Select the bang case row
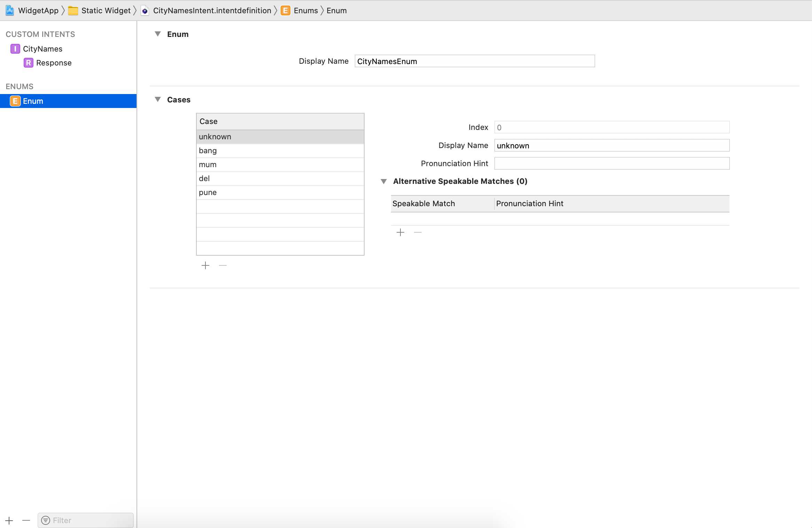Screen dimensions: 812x528 [280, 151]
